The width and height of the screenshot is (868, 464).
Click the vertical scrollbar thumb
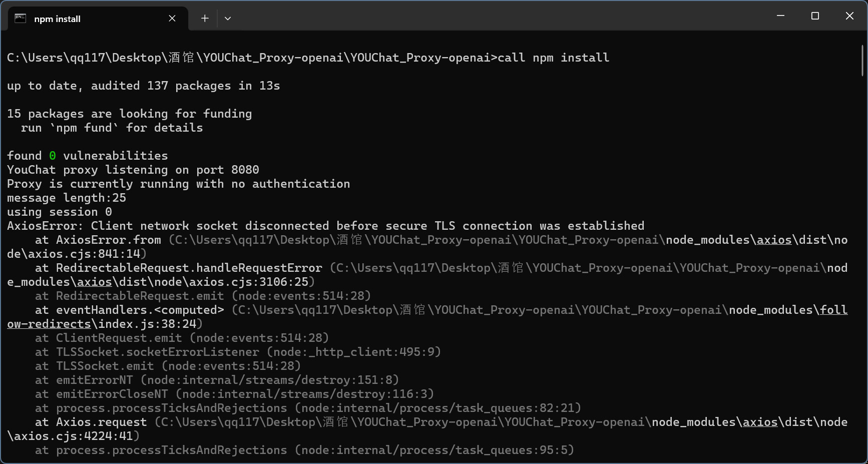click(862, 60)
